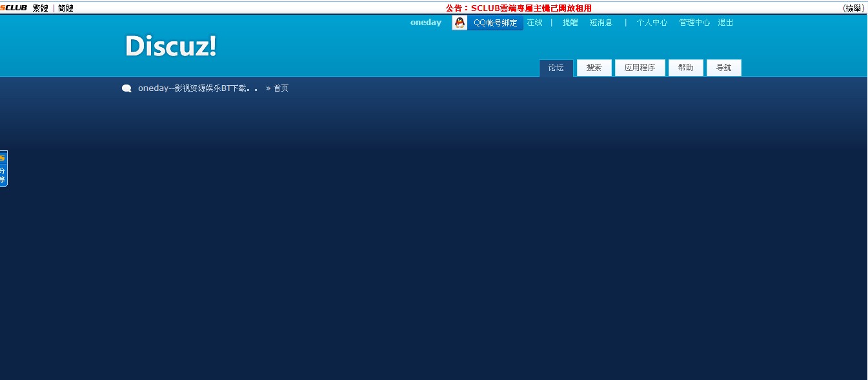Click the (檢舉) report link

point(853,8)
